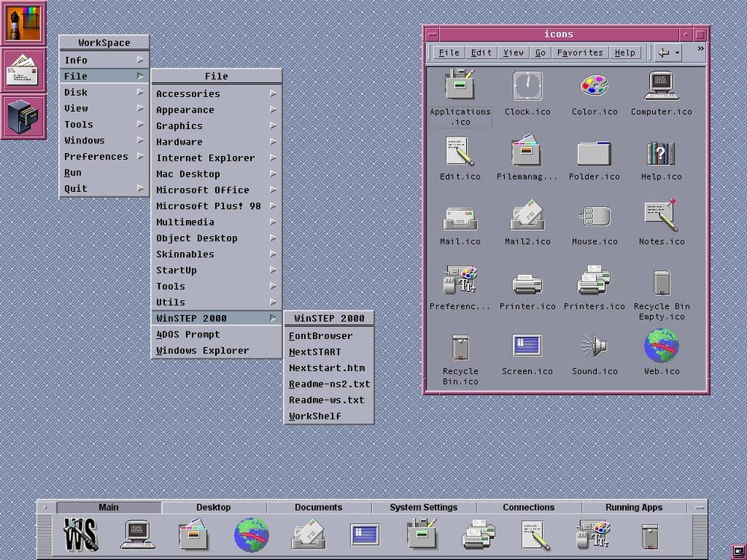Click the Notes.ico pinned note icon
The height and width of the screenshot is (560, 747).
coord(661,215)
